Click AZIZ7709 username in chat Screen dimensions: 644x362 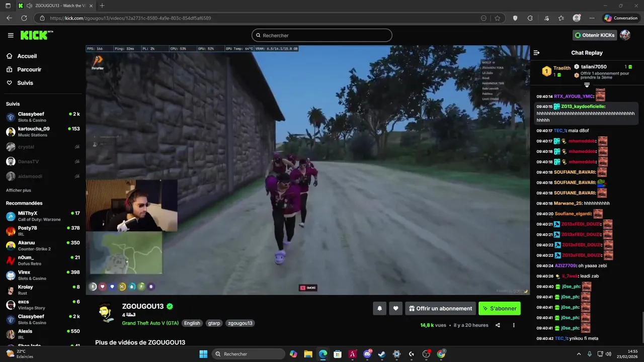tap(565, 265)
